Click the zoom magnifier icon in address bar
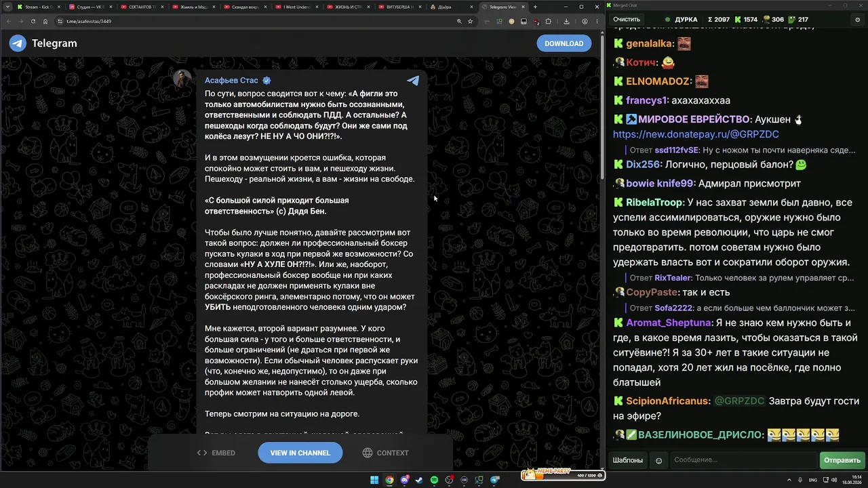Image resolution: width=868 pixels, height=488 pixels. click(459, 21)
